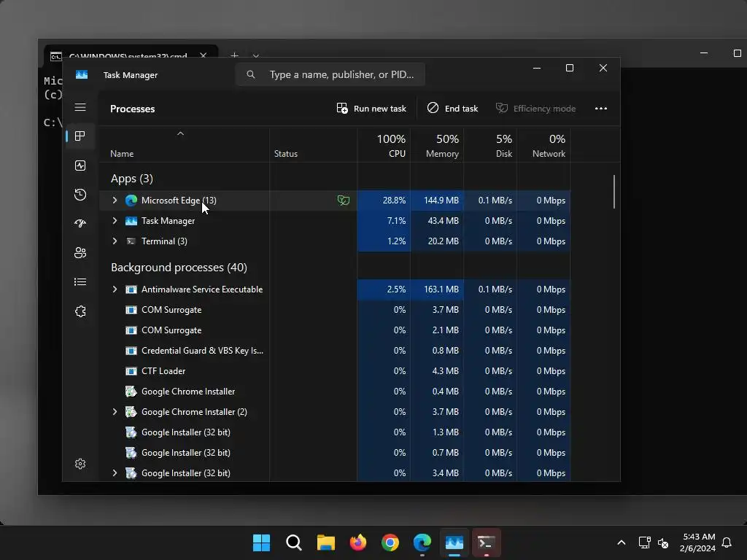Collapse sort chevron above Name column

tap(181, 134)
